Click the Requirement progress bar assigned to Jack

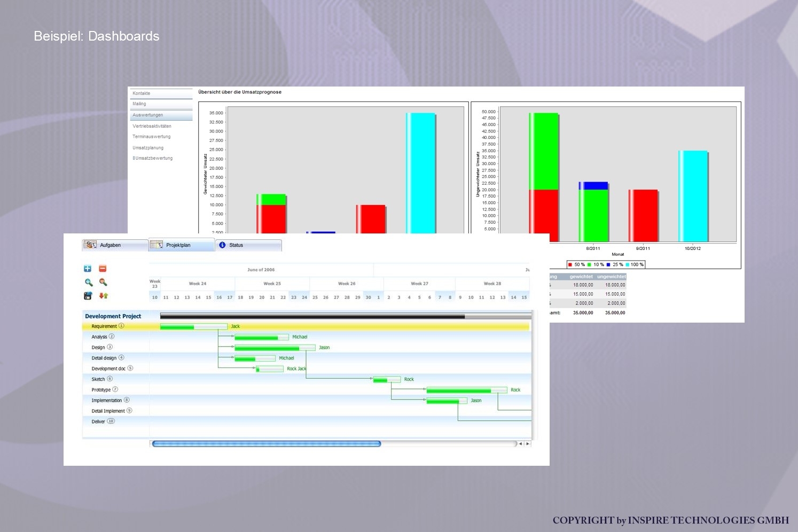point(194,326)
